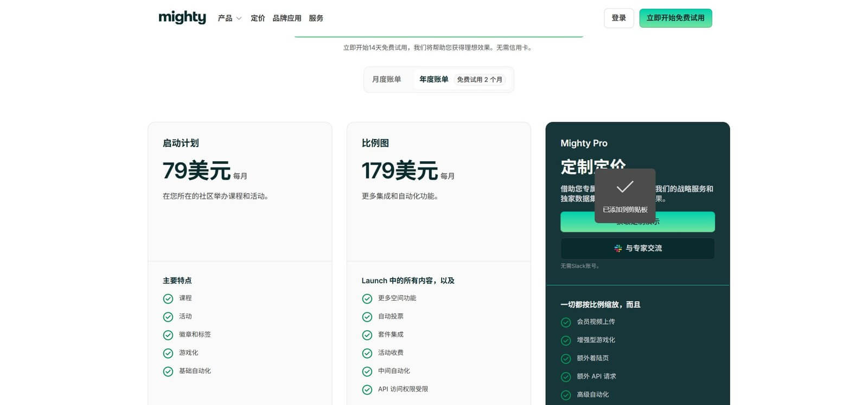This screenshot has width=868, height=405.
Task: Switch to 月度账单 billing
Action: [x=387, y=79]
